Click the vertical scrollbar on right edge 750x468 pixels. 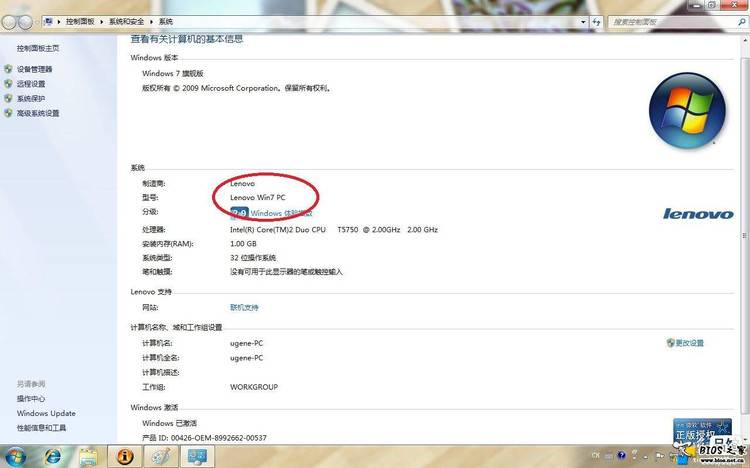(744, 234)
